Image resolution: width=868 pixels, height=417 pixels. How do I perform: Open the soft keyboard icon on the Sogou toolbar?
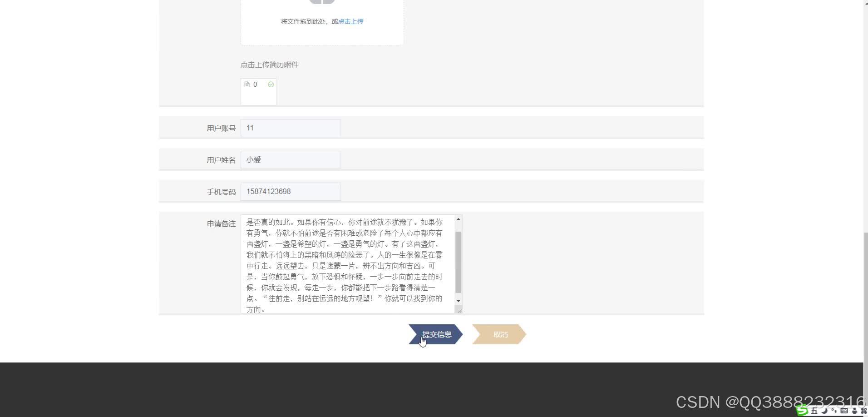(844, 411)
